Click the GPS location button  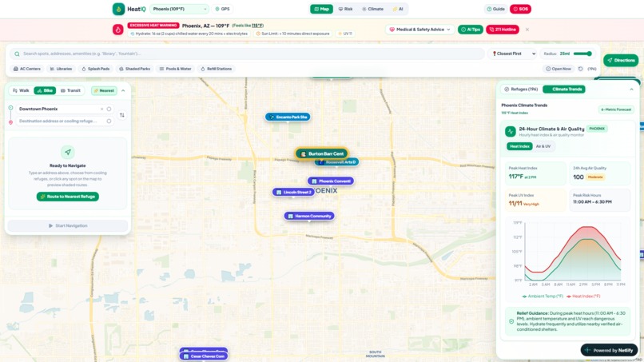[223, 9]
